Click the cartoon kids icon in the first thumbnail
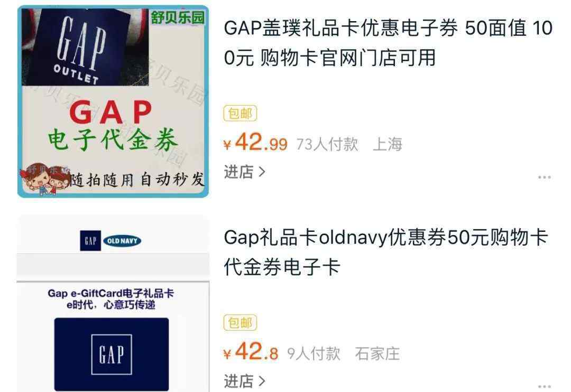Image resolution: width=571 pixels, height=392 pixels. 43,179
